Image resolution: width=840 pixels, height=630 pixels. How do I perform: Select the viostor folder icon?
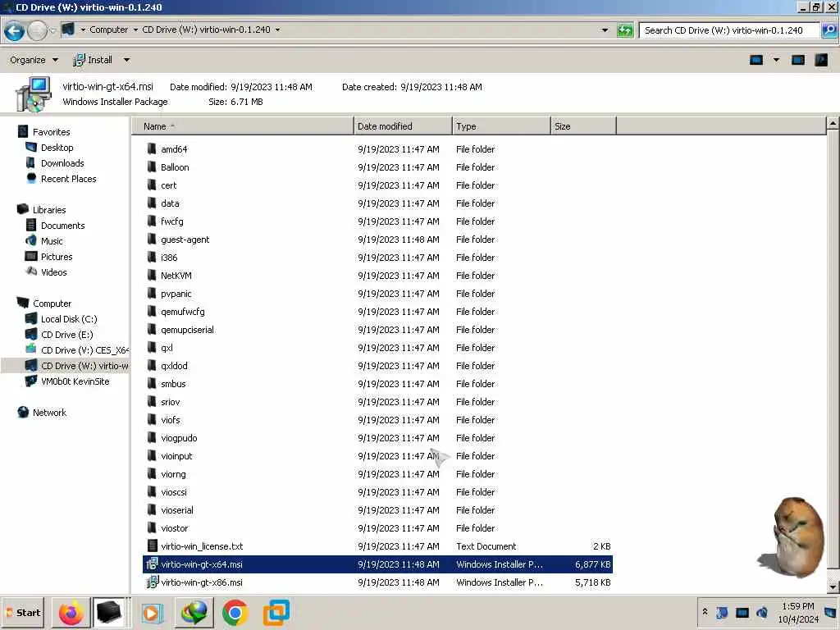coord(152,527)
